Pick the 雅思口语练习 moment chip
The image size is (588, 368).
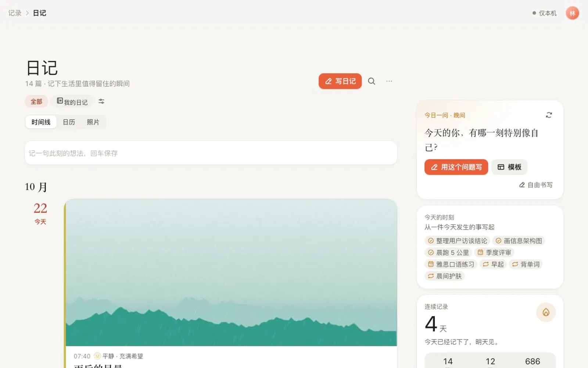[x=451, y=265]
